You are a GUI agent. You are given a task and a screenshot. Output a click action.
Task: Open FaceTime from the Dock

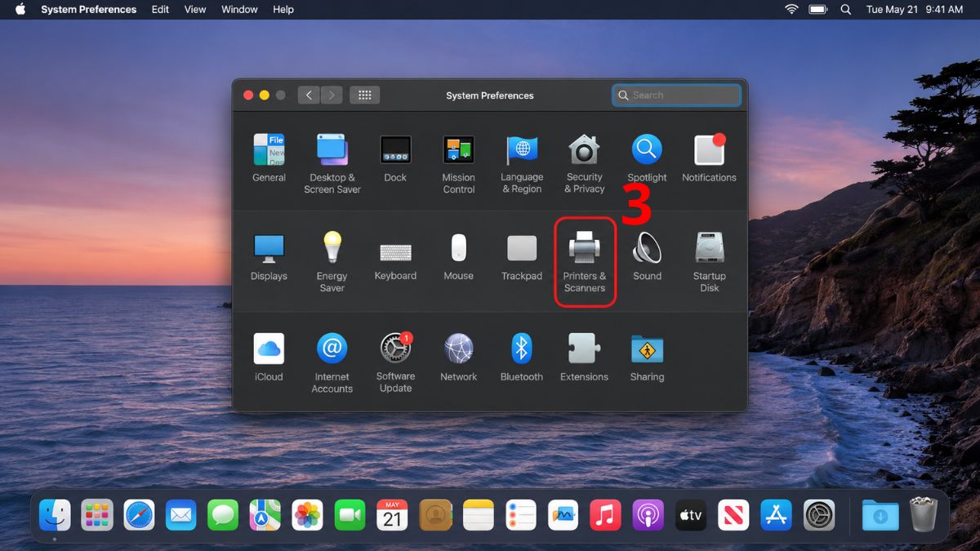click(350, 515)
